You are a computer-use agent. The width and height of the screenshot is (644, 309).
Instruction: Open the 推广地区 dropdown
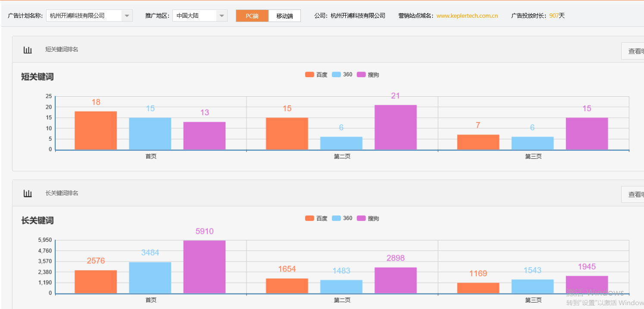click(221, 15)
